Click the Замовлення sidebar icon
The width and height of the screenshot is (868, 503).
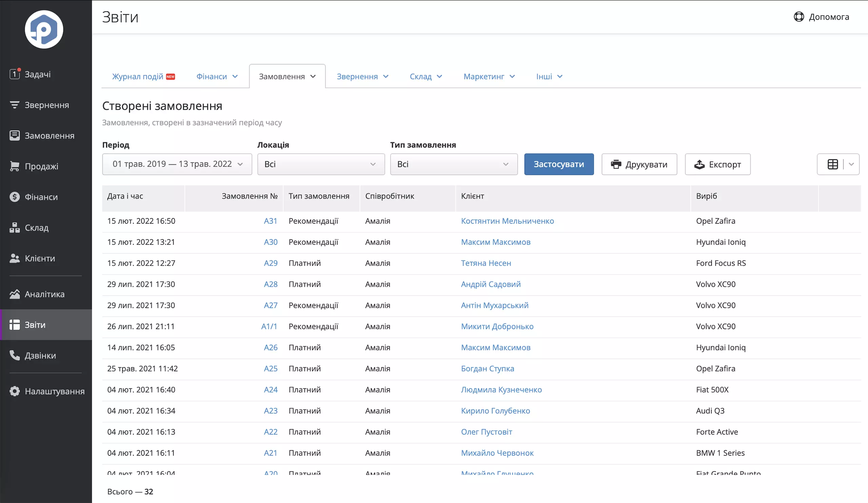[15, 135]
